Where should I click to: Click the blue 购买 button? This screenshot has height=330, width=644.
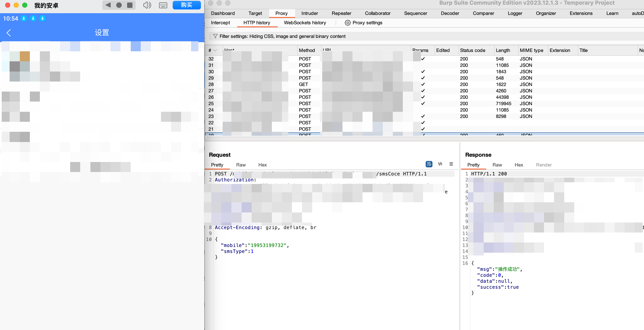coord(187,5)
